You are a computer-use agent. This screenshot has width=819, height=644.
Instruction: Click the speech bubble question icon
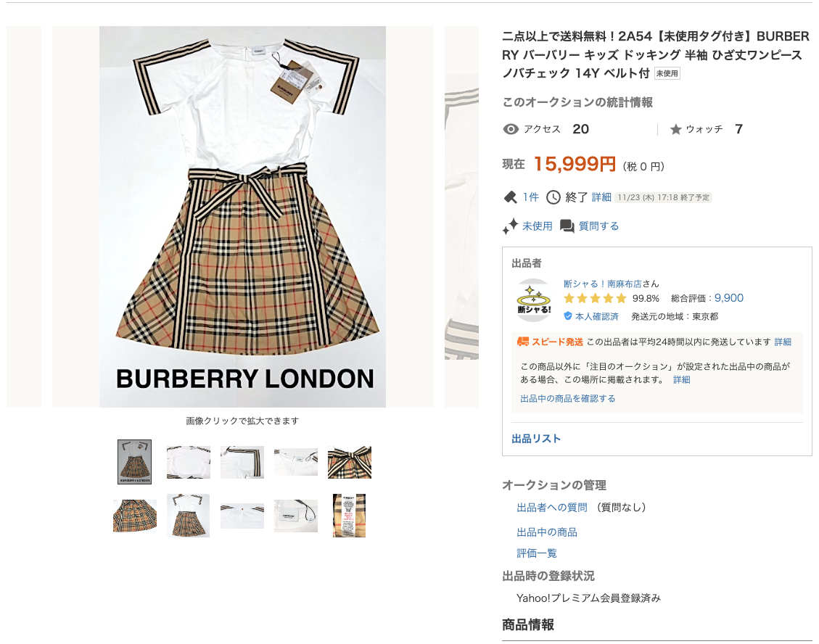(567, 226)
